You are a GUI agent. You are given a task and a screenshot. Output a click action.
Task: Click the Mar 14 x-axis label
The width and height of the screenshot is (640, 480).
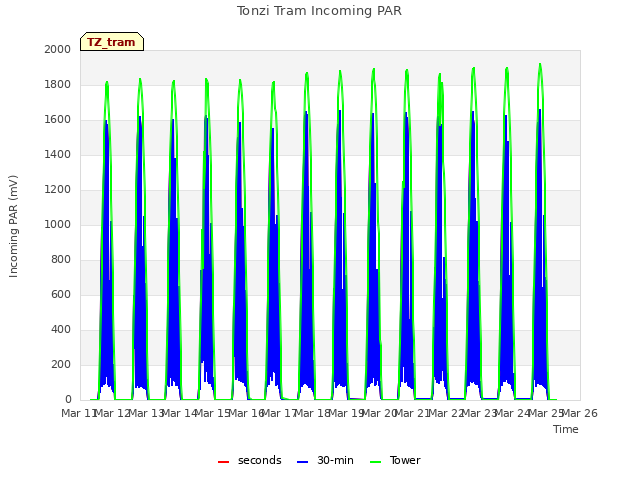pyautogui.click(x=179, y=413)
